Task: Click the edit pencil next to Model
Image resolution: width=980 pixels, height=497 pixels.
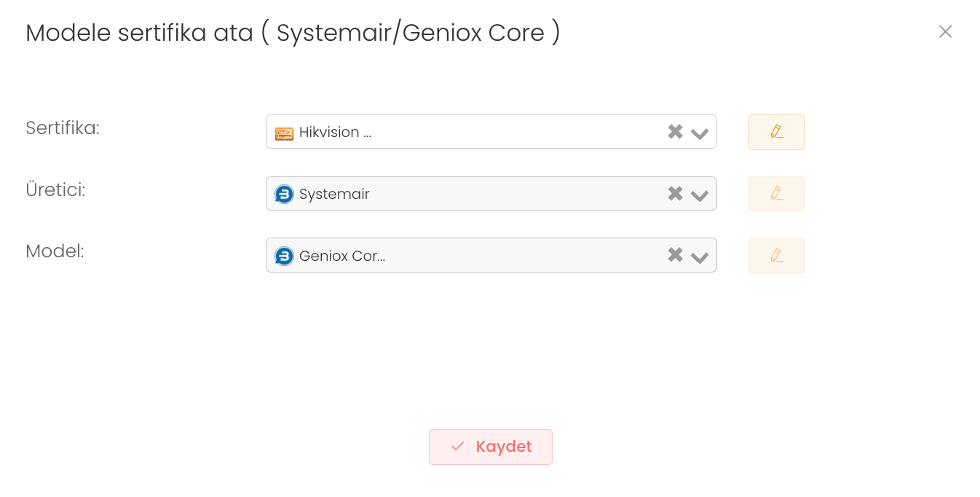Action: (776, 255)
